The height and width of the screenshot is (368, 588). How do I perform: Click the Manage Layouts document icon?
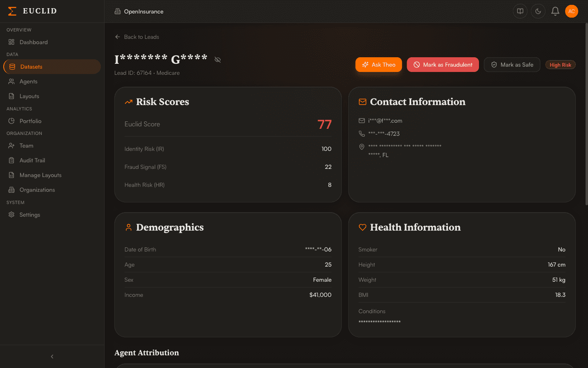11,175
